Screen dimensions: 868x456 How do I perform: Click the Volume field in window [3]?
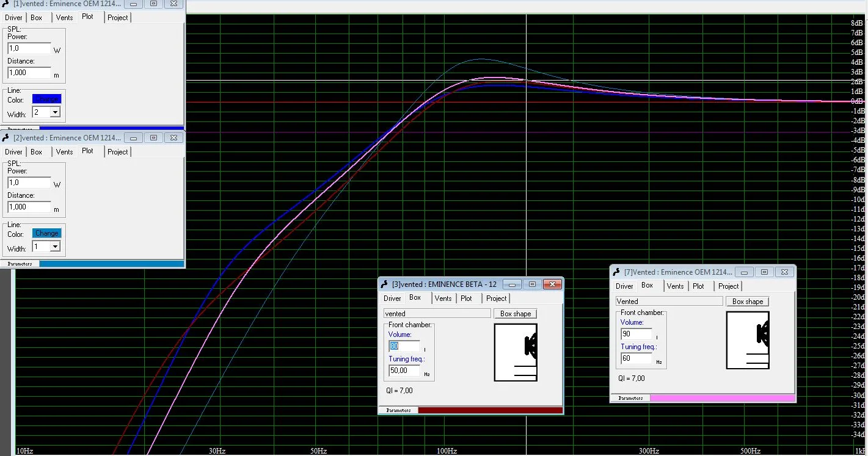[404, 346]
